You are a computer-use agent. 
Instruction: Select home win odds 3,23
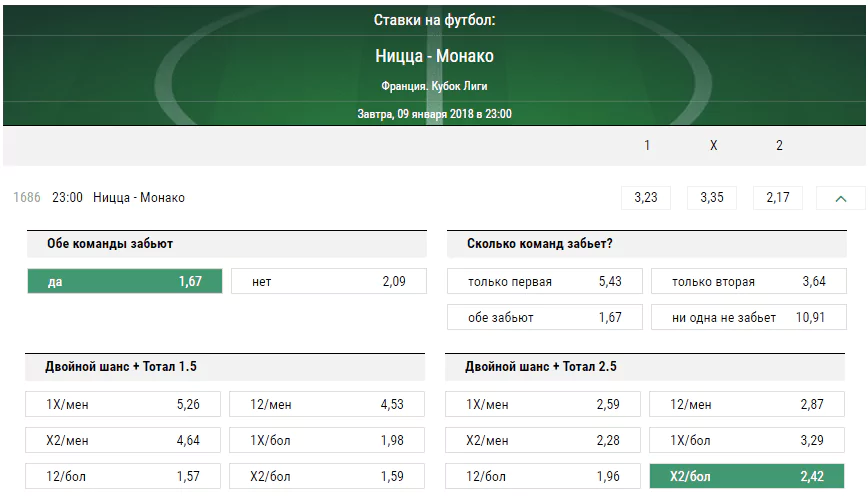click(x=645, y=198)
